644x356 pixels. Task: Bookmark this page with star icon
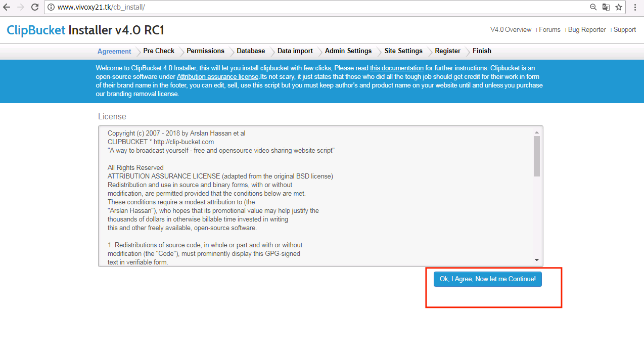tap(619, 8)
